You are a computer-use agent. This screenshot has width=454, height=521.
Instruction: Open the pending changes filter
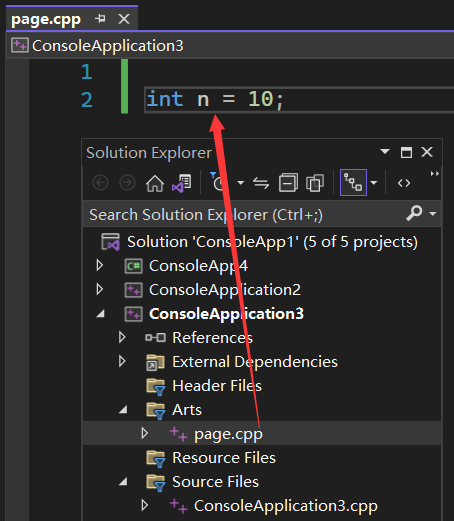click(x=218, y=182)
